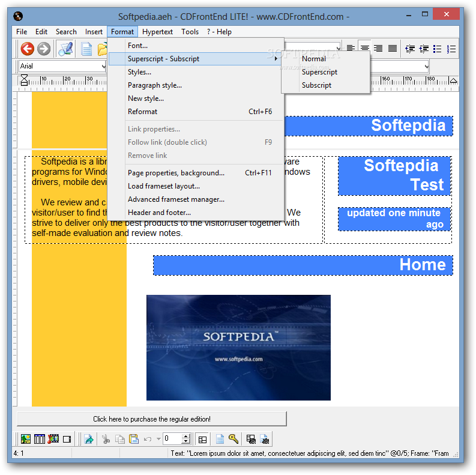The height and width of the screenshot is (475, 476).
Task: Open the ? - Help menu
Action: pos(219,32)
